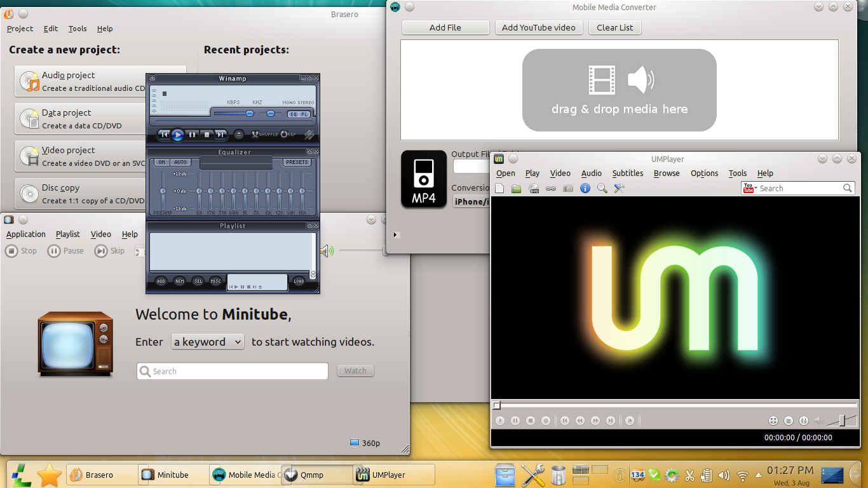Mute UMPlayer with the speaker icon
The width and height of the screenshot is (868, 488).
point(819,421)
